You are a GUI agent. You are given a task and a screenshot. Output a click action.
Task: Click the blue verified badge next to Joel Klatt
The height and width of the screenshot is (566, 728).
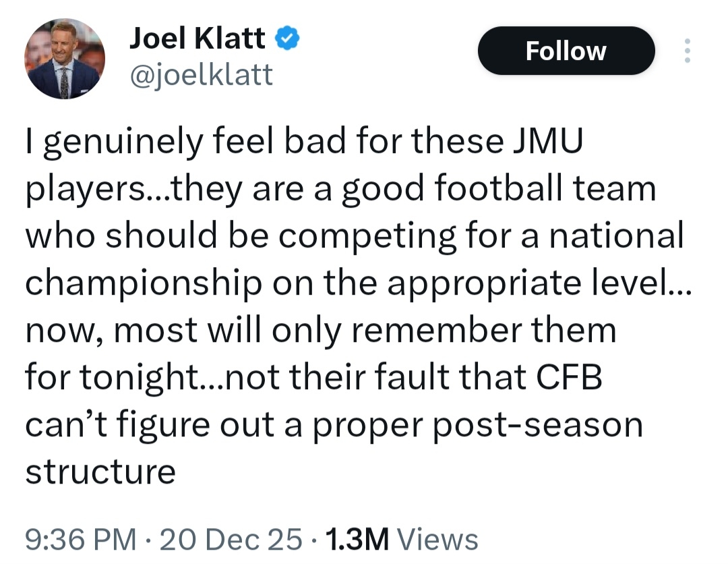coord(289,40)
